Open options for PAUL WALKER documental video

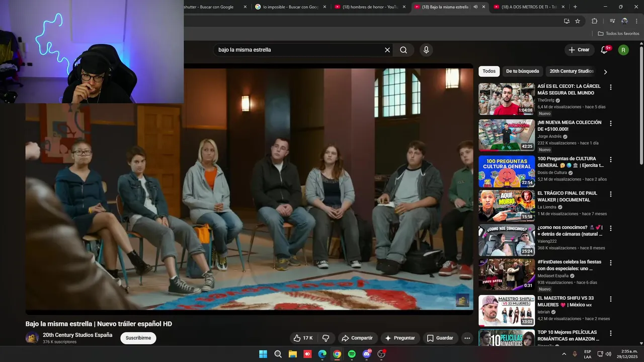[611, 194]
